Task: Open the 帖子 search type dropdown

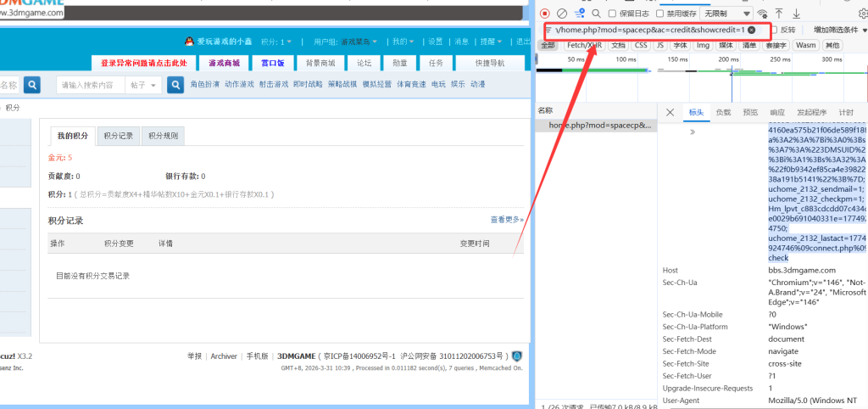Action: pos(143,85)
